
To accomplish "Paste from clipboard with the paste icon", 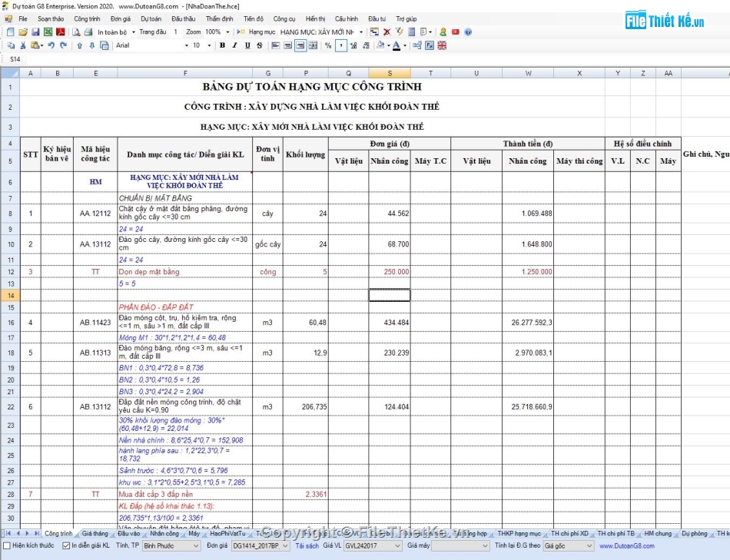I will pos(35,45).
